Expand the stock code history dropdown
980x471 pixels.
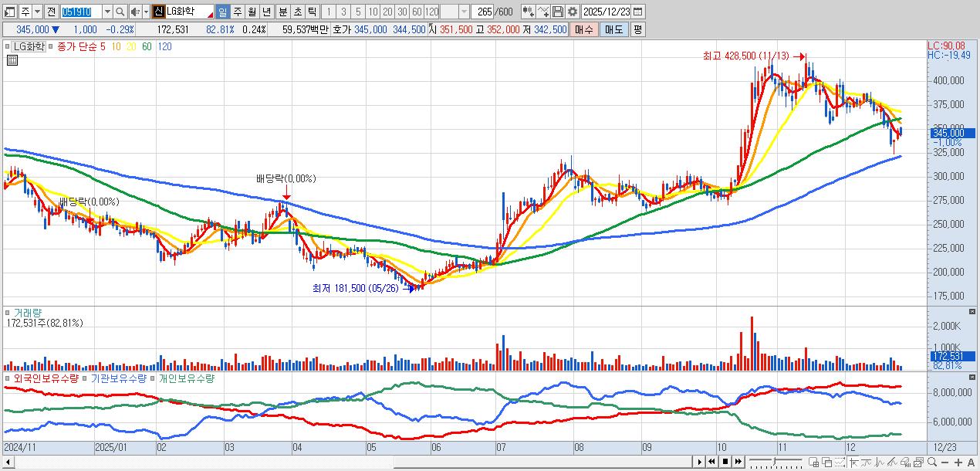tap(107, 12)
